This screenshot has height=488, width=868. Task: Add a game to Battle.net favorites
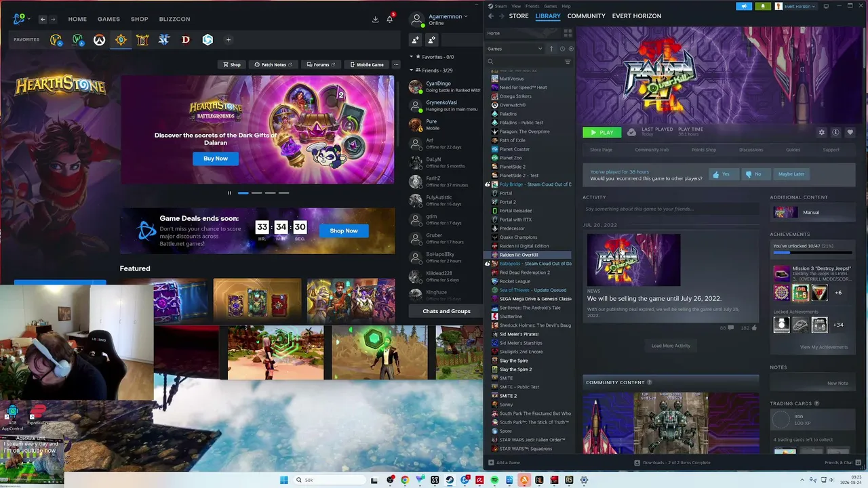coord(229,40)
